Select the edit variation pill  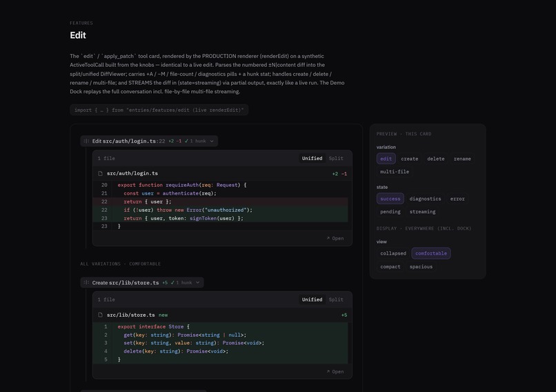point(386,159)
